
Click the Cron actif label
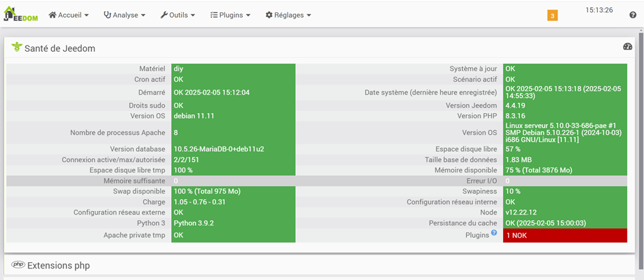pos(150,79)
